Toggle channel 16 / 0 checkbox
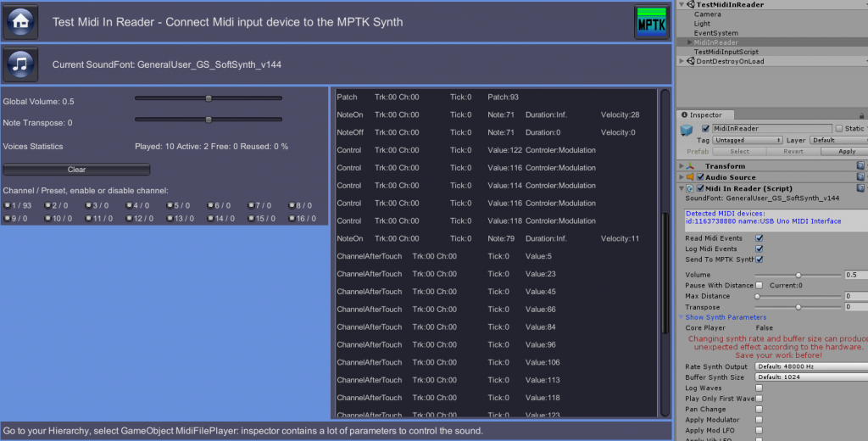Viewport: 868px width, 441px height. 292,218
